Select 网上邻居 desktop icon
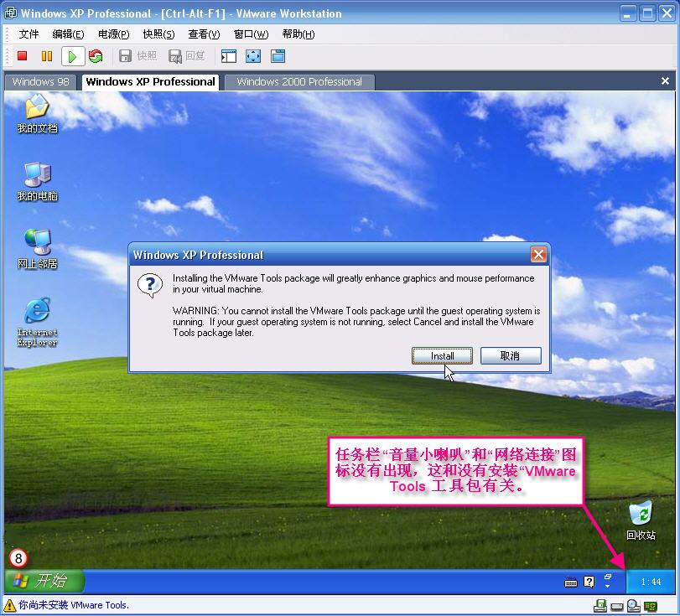Screen dimensions: 680x616 37,250
